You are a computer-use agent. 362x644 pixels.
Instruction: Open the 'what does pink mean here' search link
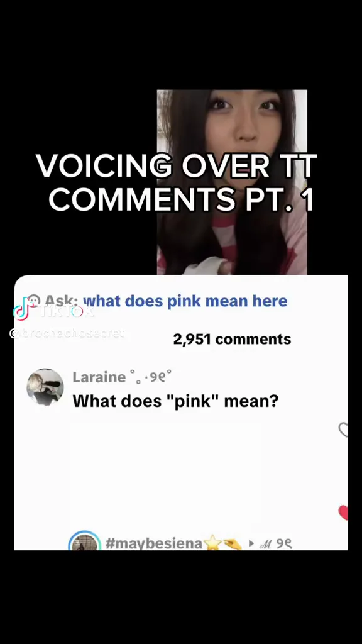[185, 301]
